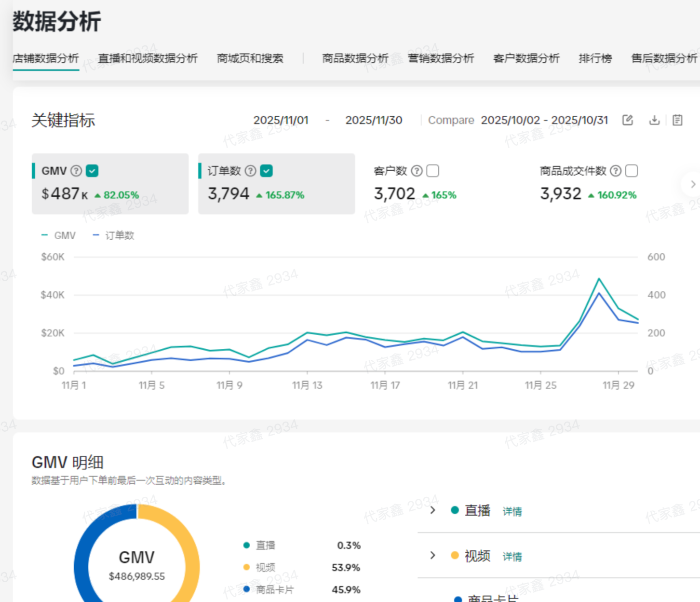Uncheck the 订单数 metric checkbox

click(266, 171)
